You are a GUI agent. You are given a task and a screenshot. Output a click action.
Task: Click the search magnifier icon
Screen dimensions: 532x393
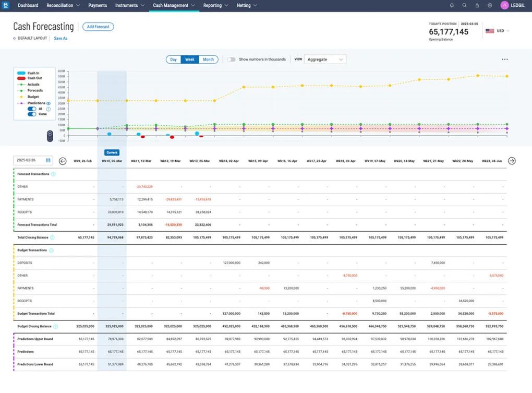[464, 5]
